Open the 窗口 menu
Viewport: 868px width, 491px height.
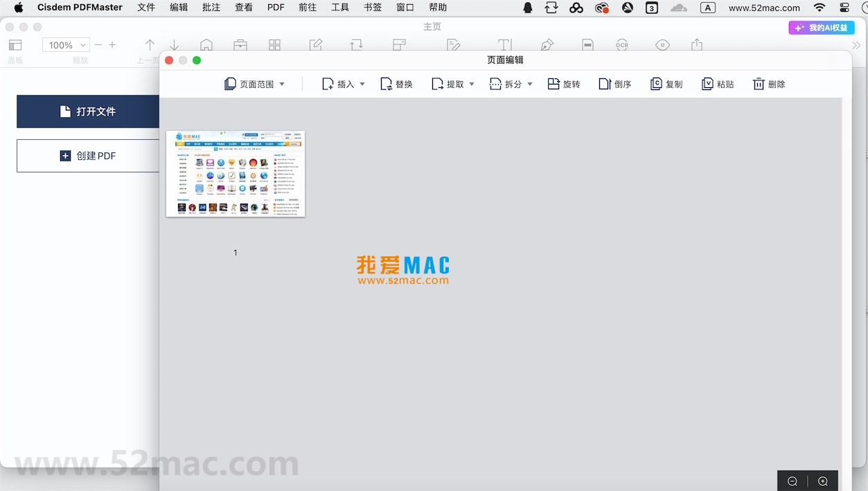coord(405,8)
